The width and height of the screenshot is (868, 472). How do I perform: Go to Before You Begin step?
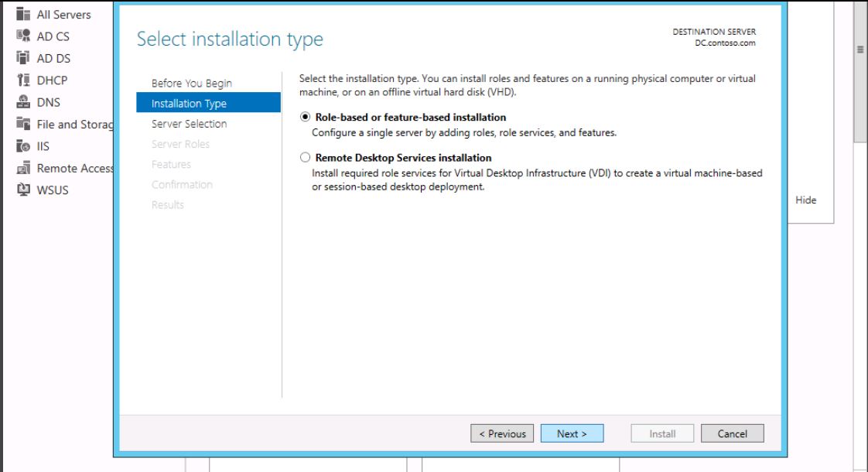pyautogui.click(x=192, y=83)
